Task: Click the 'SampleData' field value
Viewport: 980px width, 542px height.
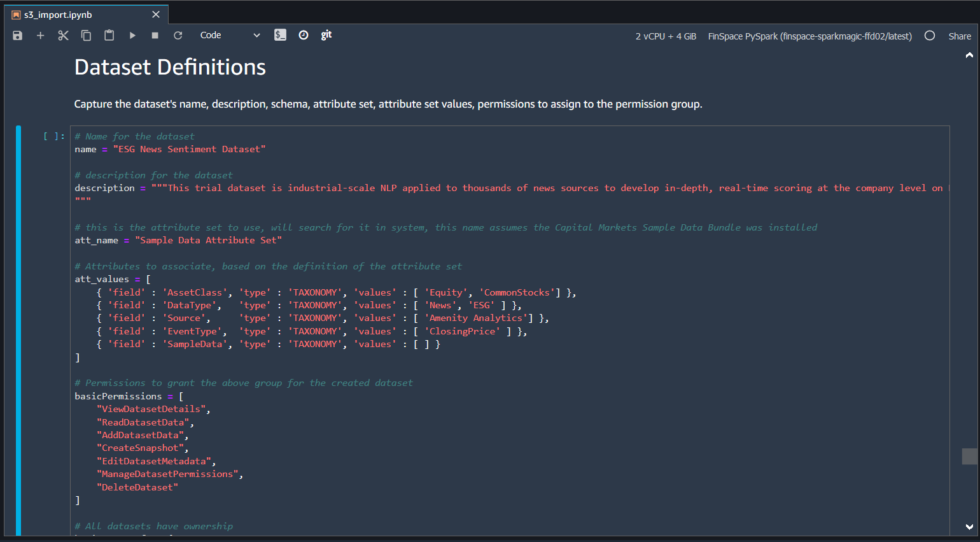Action: tap(195, 344)
